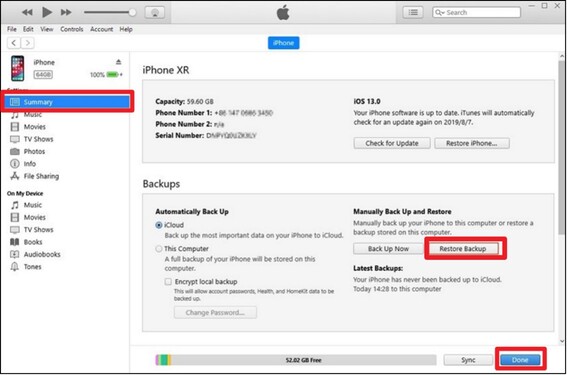
Task: Click the Photos camera icon
Action: [x=15, y=152]
